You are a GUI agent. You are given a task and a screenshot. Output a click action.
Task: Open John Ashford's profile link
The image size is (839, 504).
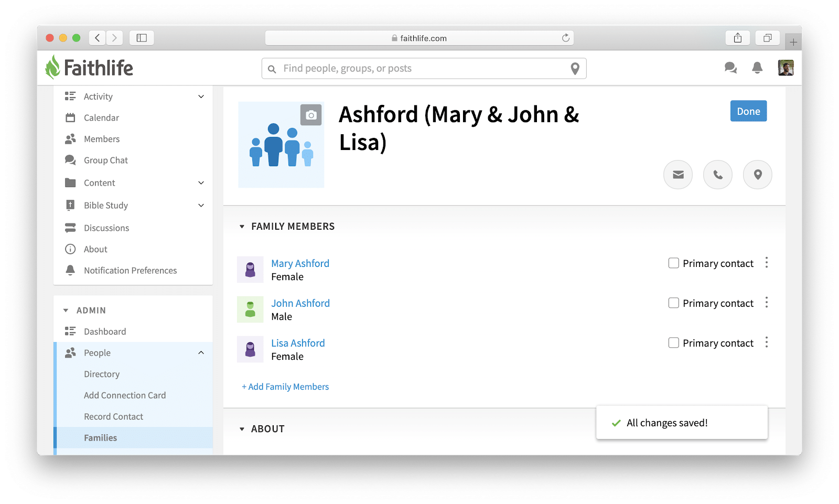[300, 303]
